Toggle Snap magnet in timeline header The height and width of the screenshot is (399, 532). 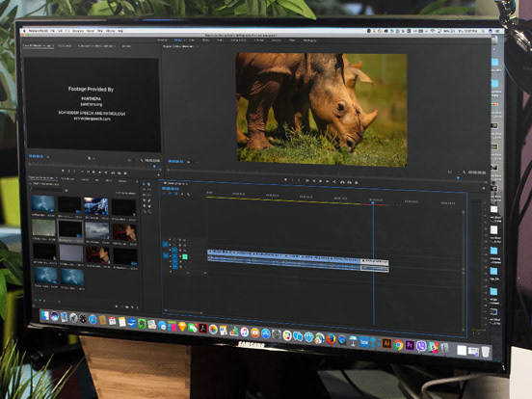tap(171, 194)
